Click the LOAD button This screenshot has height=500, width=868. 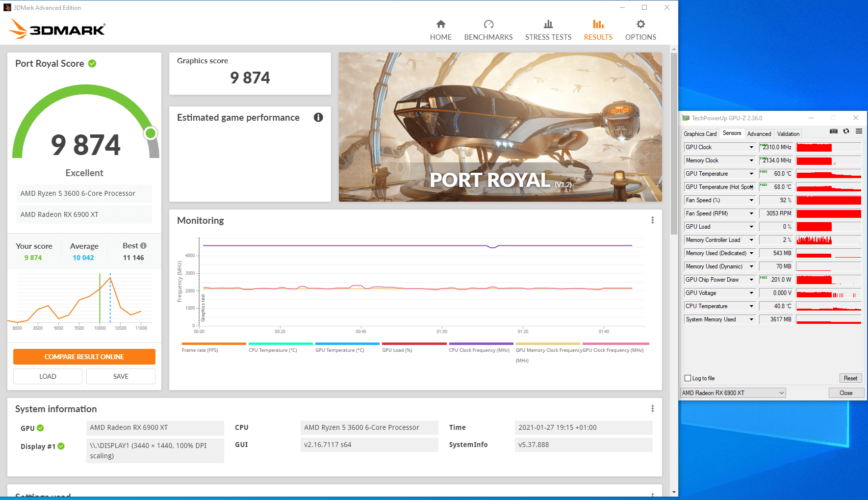tap(48, 376)
